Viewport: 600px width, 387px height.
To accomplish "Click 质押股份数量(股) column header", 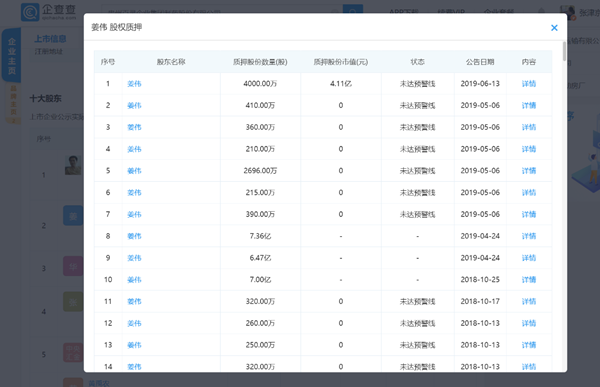I will (260, 62).
